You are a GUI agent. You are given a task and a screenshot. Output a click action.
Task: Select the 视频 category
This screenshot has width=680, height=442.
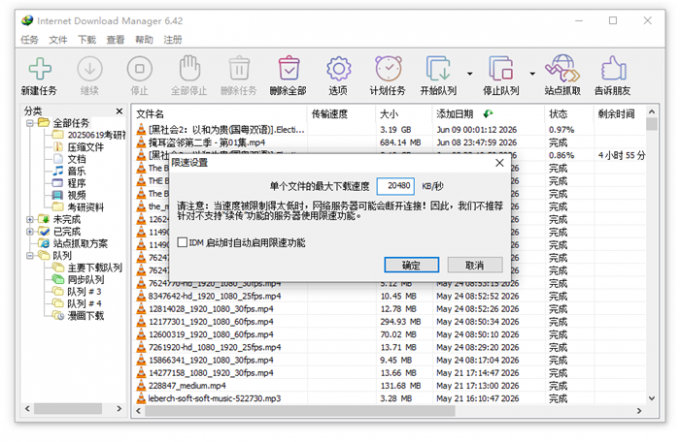tap(76, 195)
